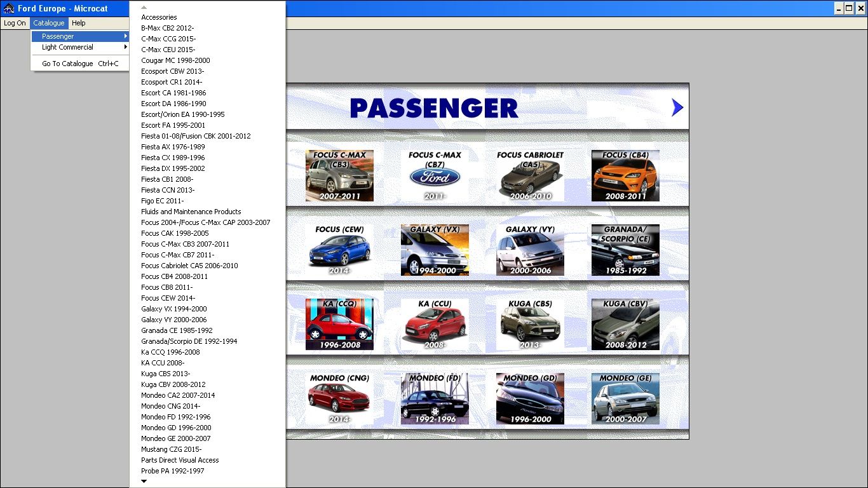868x488 pixels.
Task: Select the Kuga (CBS) 2013 thumbnail
Action: [530, 324]
